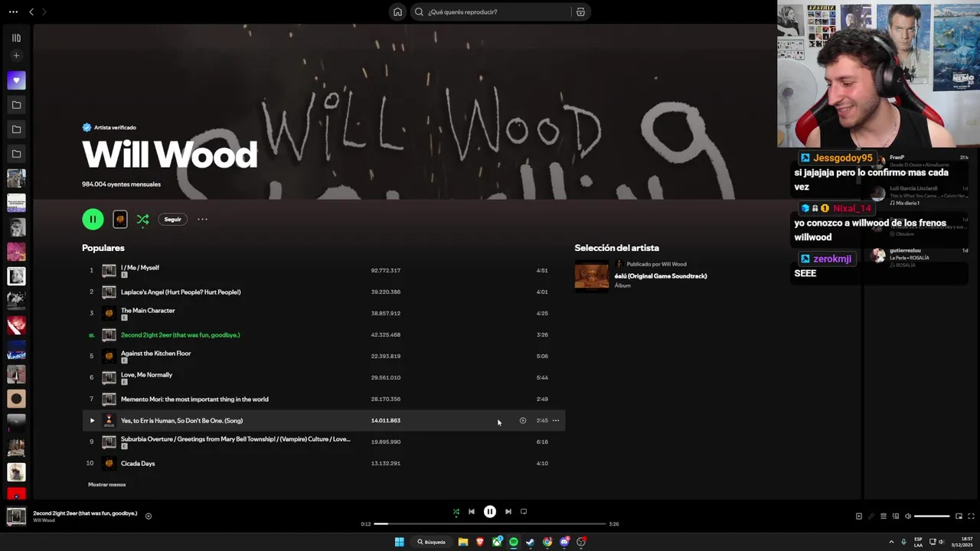Image resolution: width=980 pixels, height=551 pixels.
Task: Follow the artist with Seguir button
Action: pos(173,219)
